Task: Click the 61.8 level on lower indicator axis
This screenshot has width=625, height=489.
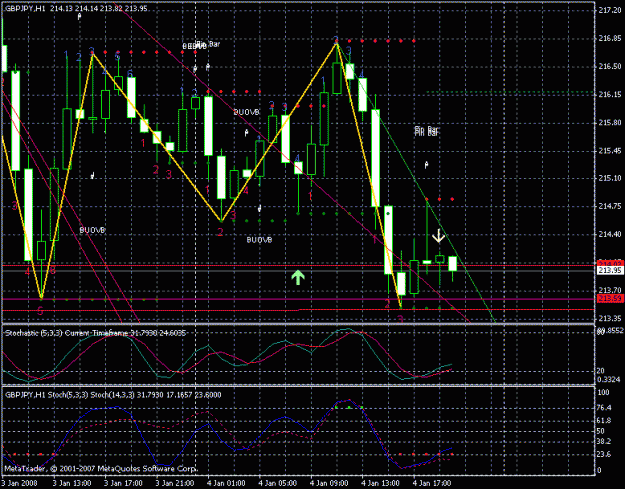Action: [x=604, y=420]
